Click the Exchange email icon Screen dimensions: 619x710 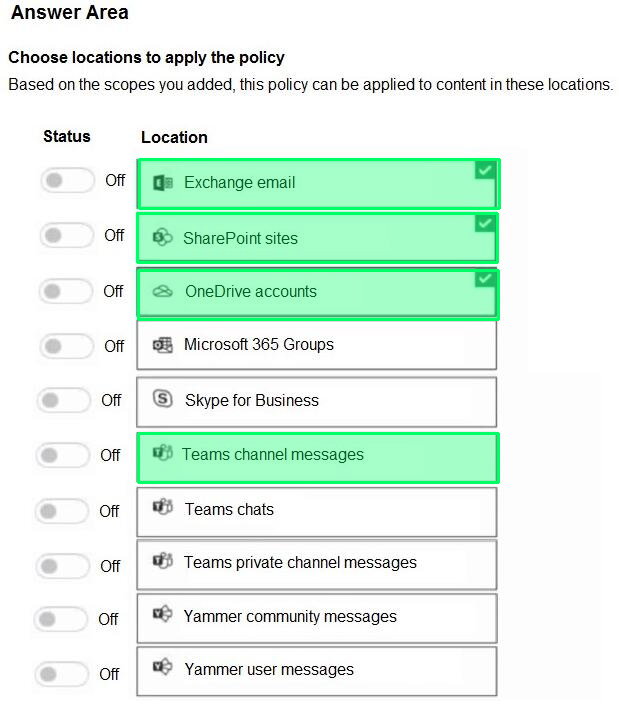pyautogui.click(x=163, y=183)
